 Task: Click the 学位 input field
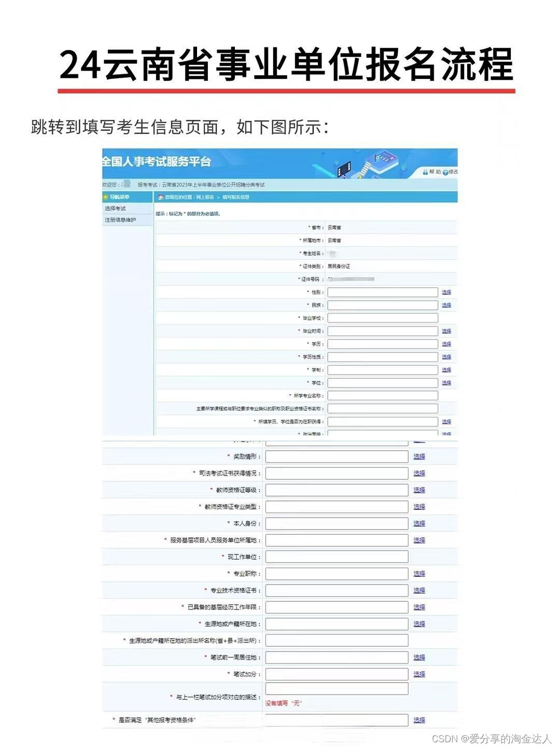383,383
